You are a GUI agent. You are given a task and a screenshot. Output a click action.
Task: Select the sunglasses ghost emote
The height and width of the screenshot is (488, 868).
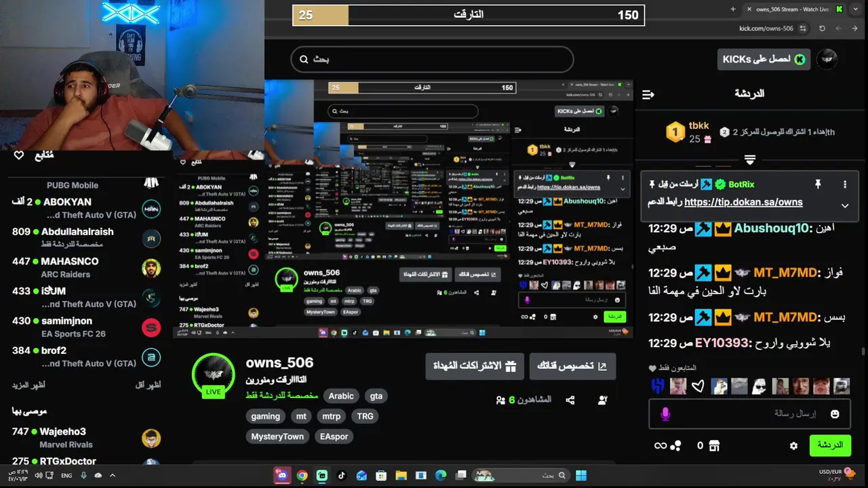point(759,386)
